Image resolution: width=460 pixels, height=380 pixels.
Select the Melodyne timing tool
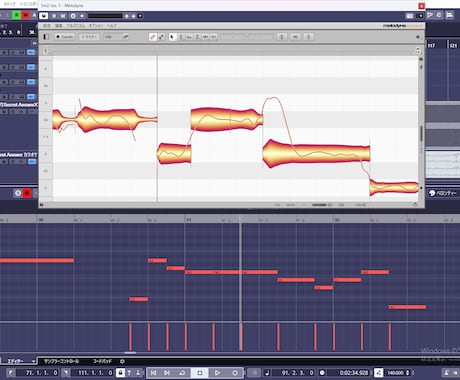tap(205, 37)
